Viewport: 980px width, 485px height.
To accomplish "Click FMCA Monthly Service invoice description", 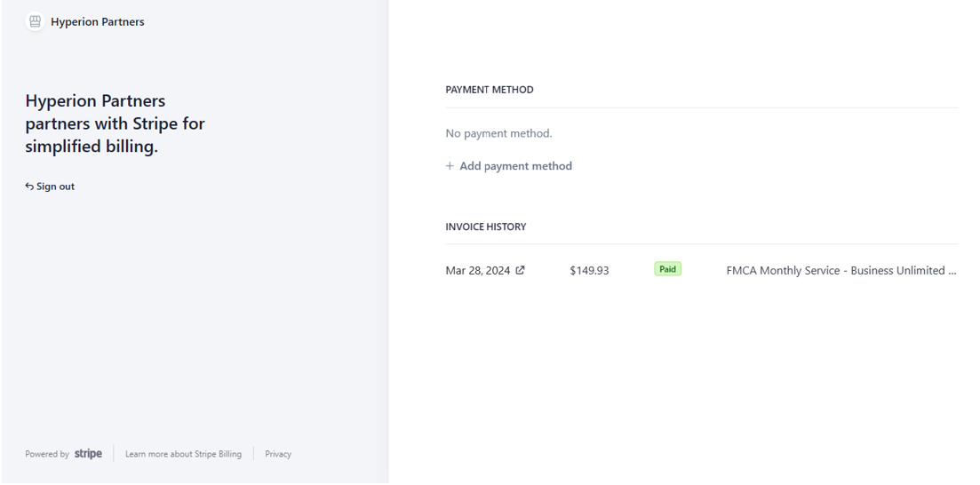I will point(841,270).
